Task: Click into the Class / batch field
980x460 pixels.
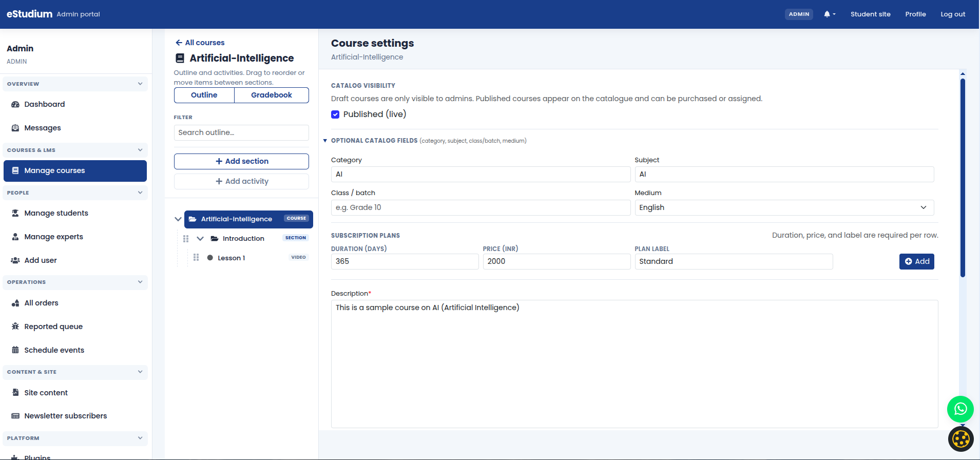Action: [481, 207]
